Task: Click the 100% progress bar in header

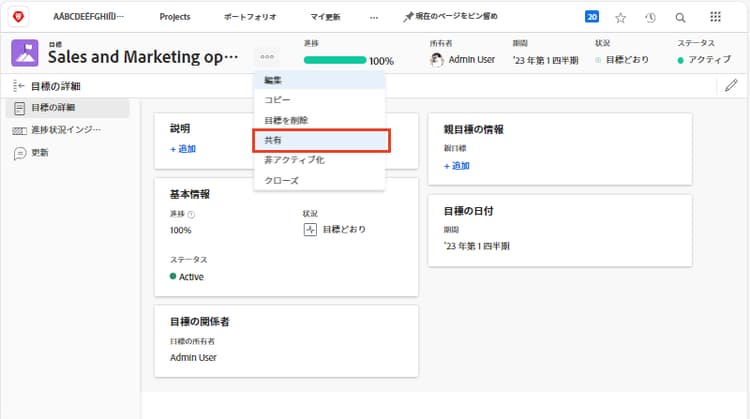Action: click(334, 60)
